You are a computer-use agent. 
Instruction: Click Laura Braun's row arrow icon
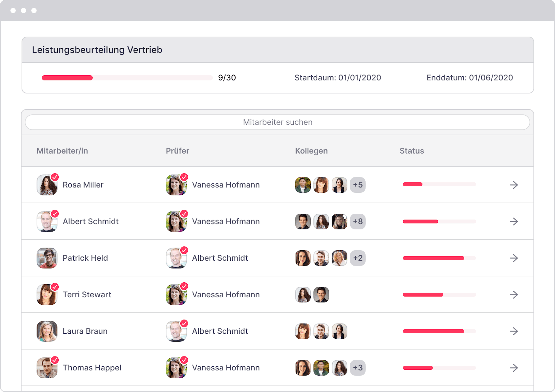(514, 331)
